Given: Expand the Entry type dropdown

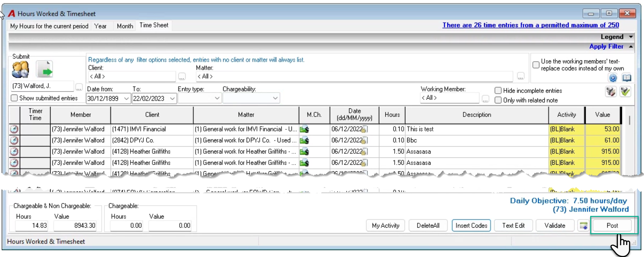Looking at the screenshot, I should pos(217,98).
